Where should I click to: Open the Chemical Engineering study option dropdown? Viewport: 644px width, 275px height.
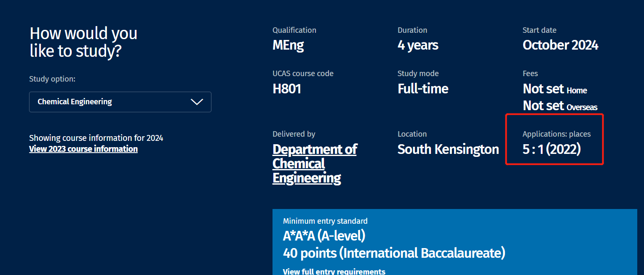[120, 102]
